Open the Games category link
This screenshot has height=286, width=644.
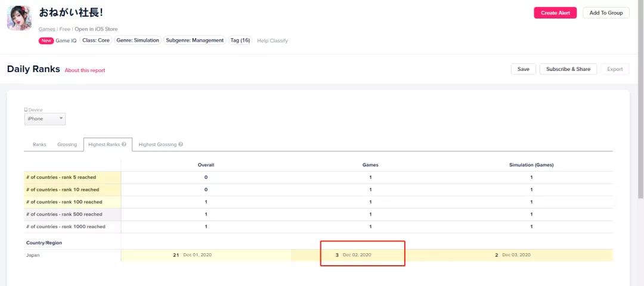pos(47,29)
